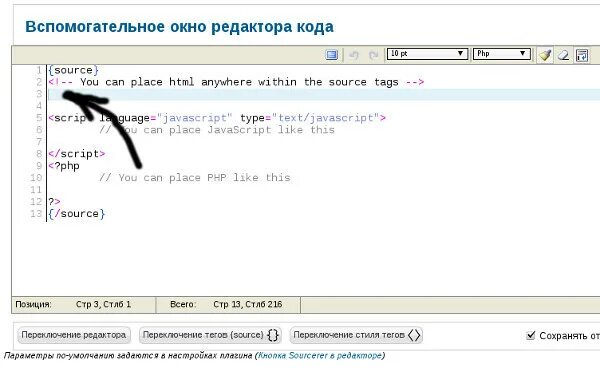Click line number 11 in the gutter
600x368 pixels.
click(36, 190)
